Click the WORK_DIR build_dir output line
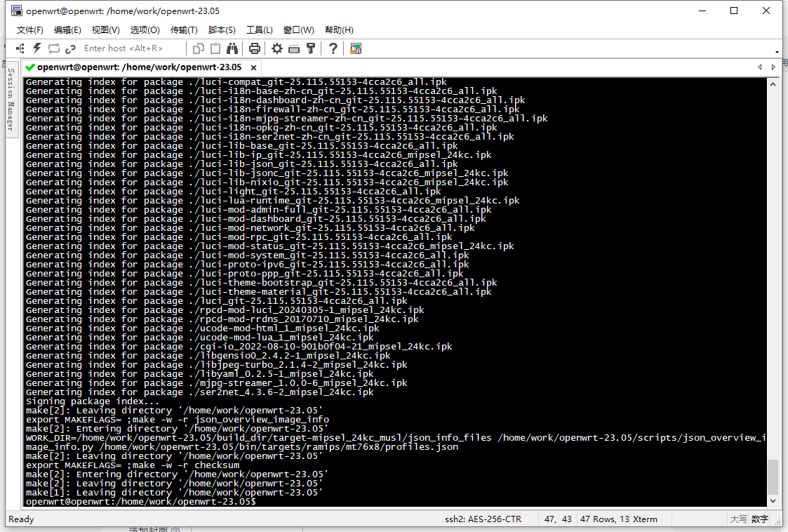 click(x=396, y=442)
